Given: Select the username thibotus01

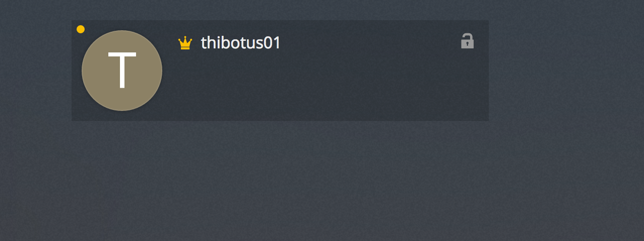Looking at the screenshot, I should [x=240, y=43].
